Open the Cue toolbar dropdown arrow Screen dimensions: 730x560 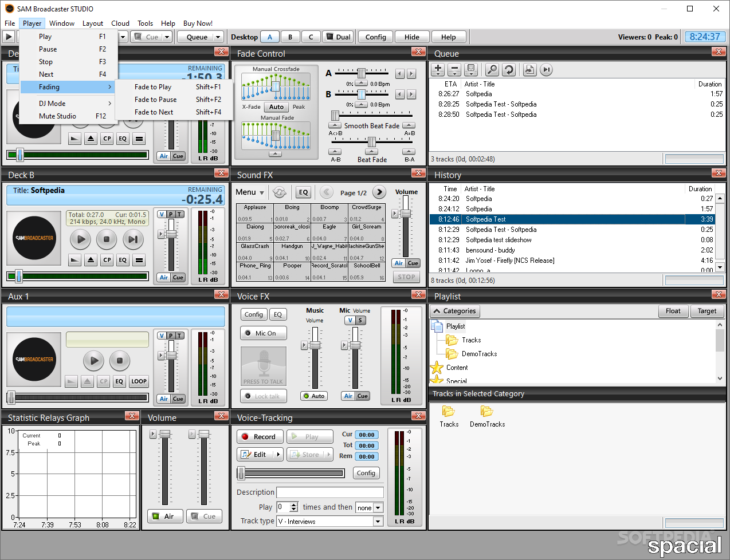coord(167,37)
